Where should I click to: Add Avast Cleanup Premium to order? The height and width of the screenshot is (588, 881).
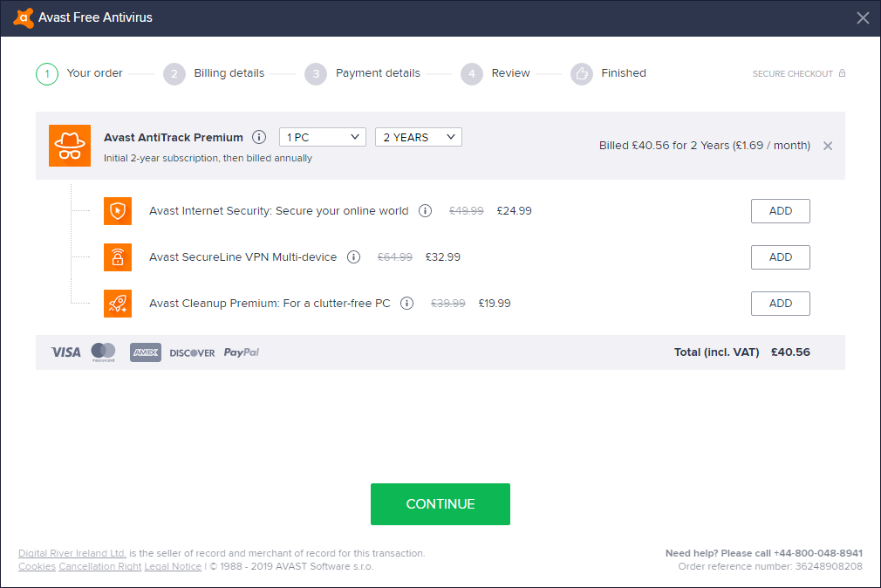point(781,304)
